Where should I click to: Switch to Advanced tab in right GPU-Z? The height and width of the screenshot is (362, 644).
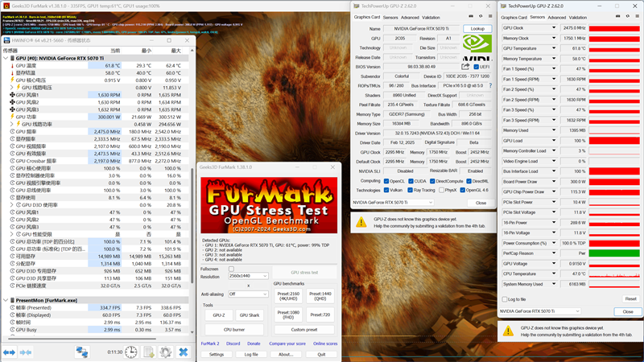click(557, 17)
